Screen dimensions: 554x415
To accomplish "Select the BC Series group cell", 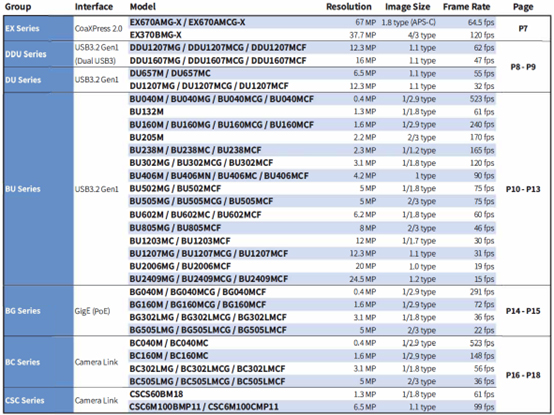I will click(x=38, y=362).
